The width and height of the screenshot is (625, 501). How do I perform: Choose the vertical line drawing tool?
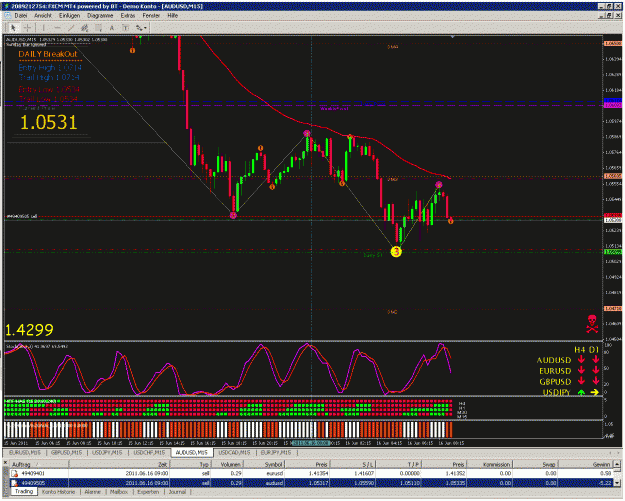click(43, 28)
